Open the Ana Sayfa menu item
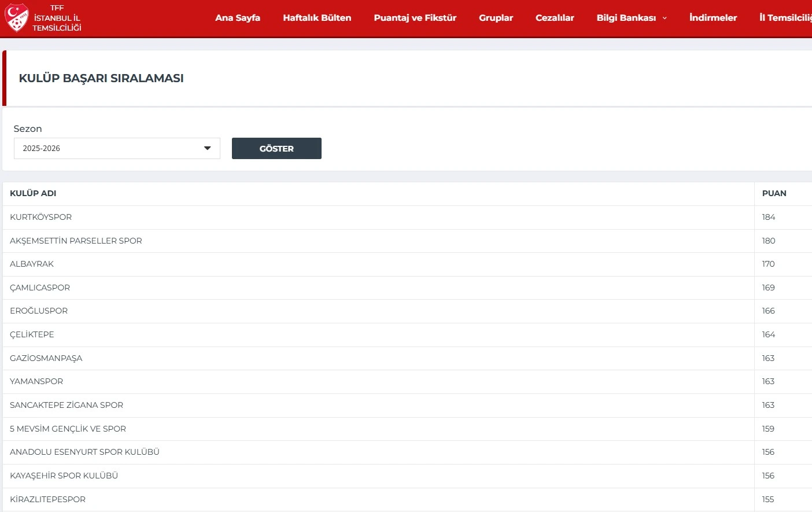Image resolution: width=812 pixels, height=512 pixels. click(x=237, y=18)
